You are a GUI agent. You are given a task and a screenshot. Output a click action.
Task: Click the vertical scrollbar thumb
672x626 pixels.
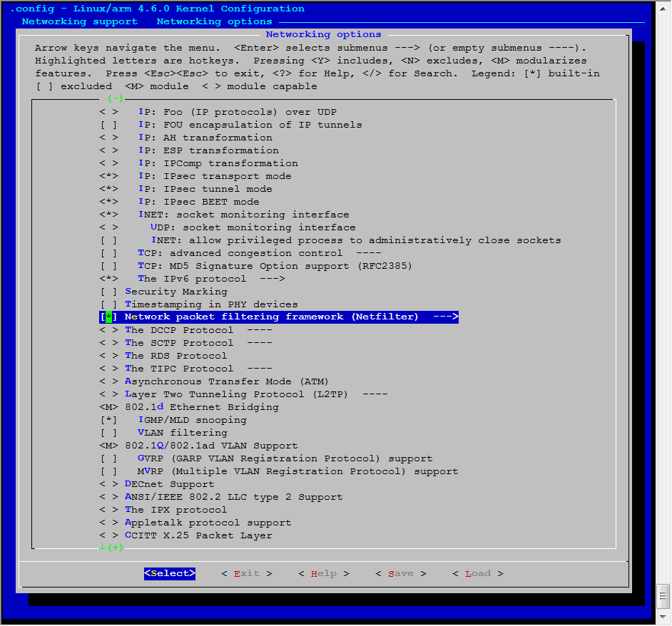coord(663,596)
